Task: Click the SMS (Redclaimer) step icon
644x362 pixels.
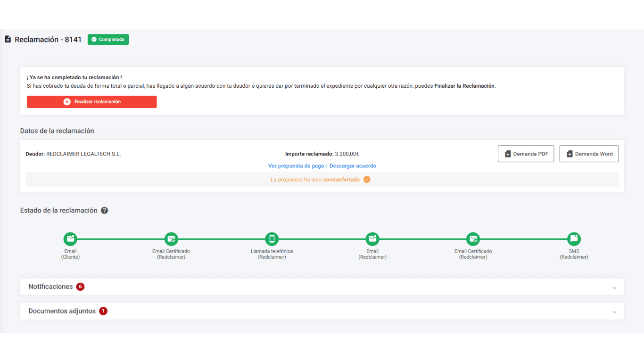Action: [574, 239]
